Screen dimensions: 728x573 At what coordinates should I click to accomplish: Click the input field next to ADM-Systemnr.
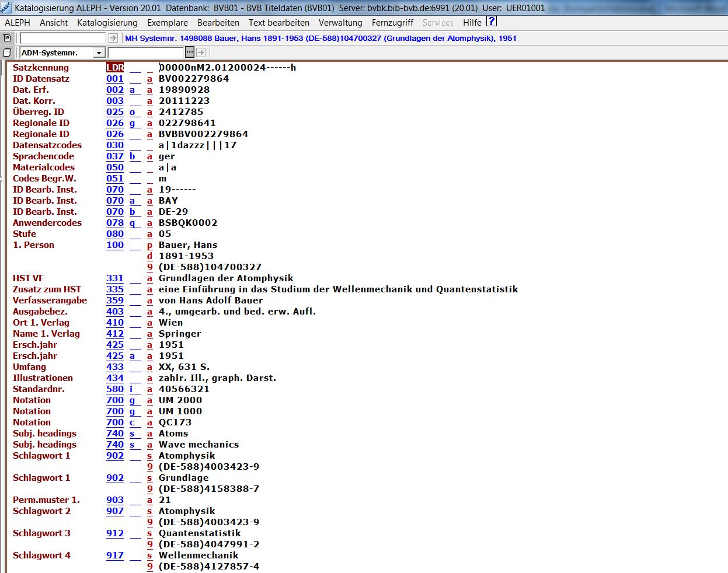[146, 53]
